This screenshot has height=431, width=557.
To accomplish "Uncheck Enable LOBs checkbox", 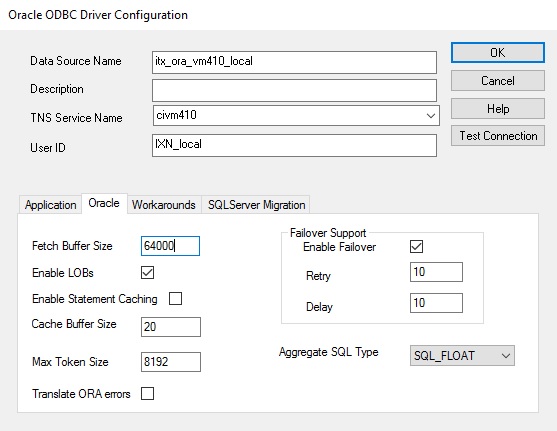I will [147, 273].
